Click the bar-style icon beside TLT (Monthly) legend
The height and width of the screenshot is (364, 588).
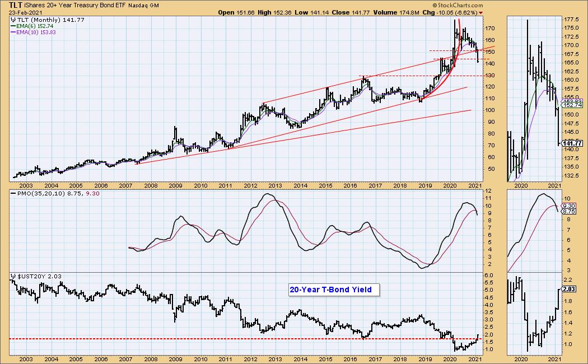[13, 20]
